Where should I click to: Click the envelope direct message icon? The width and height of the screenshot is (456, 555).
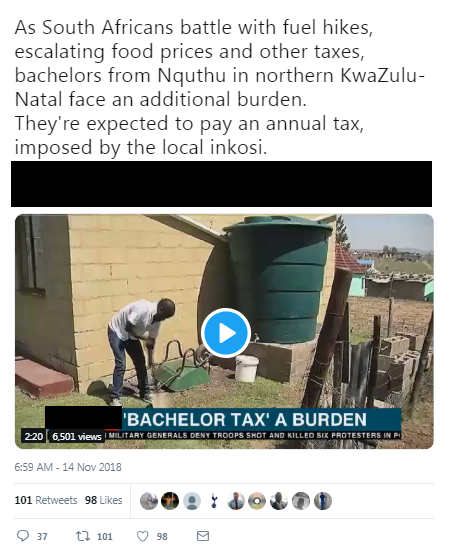(x=203, y=536)
